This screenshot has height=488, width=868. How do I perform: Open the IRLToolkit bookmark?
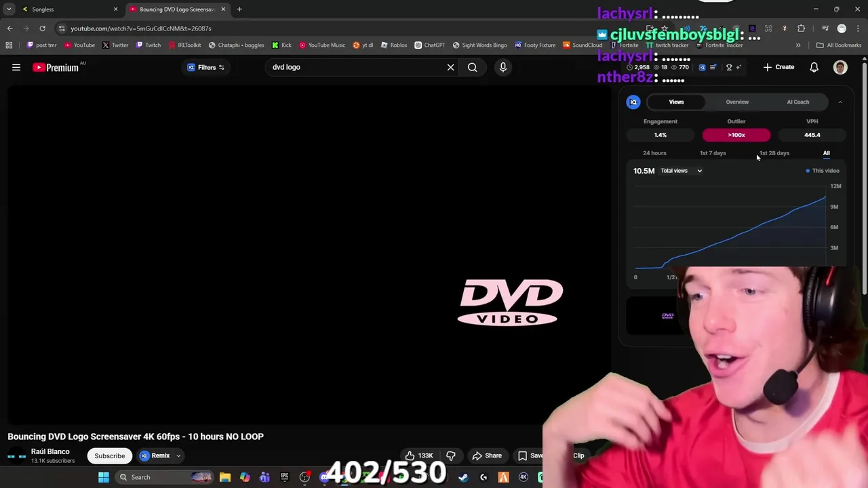coord(184,45)
